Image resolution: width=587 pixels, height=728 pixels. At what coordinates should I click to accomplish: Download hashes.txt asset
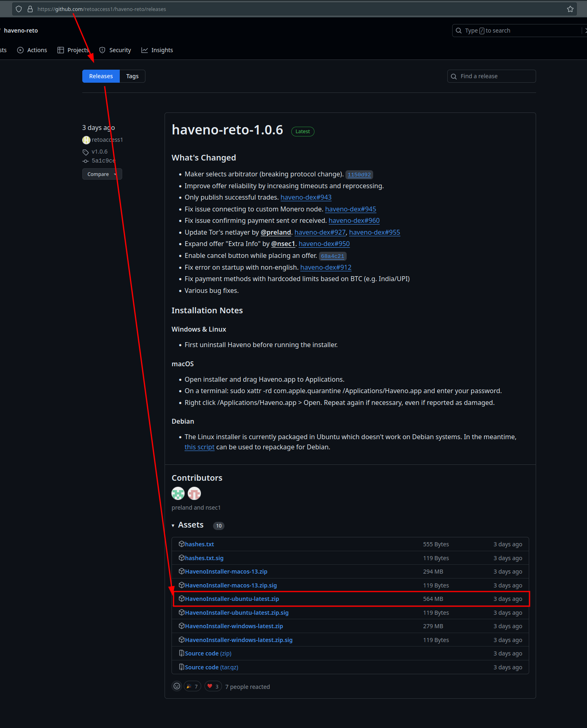[199, 544]
